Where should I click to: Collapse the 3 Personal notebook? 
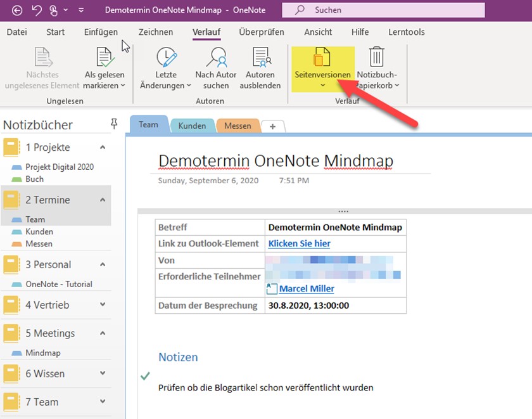[x=103, y=264]
